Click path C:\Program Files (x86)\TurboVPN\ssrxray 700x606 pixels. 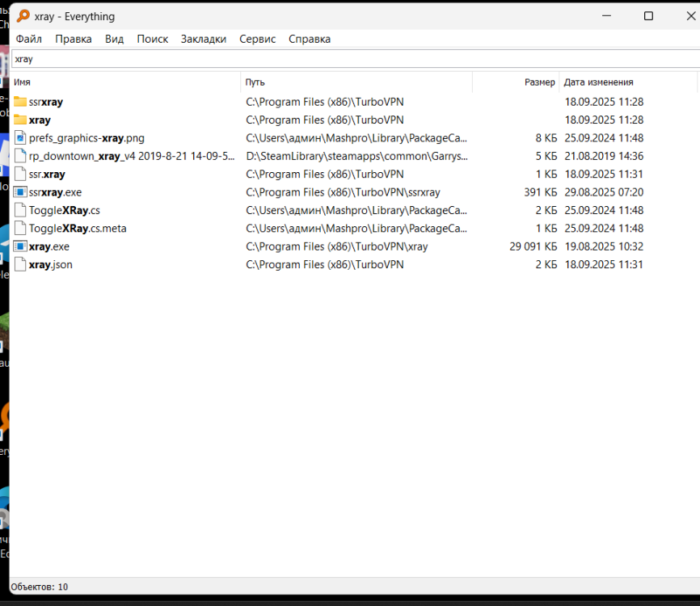[343, 192]
